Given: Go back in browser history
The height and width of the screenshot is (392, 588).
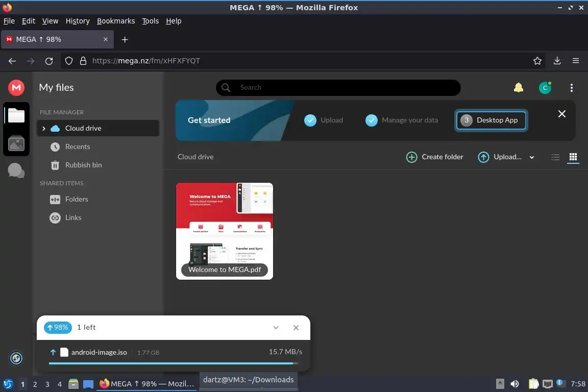Looking at the screenshot, I should click(12, 61).
